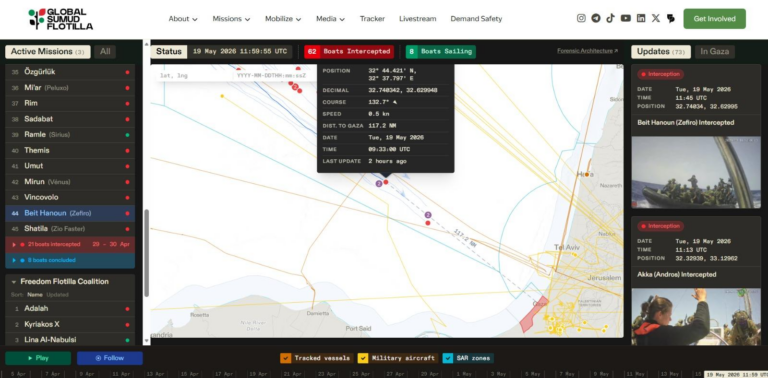768x378 pixels.
Task: Click the last social icon before Get Involved
Action: coord(671,18)
